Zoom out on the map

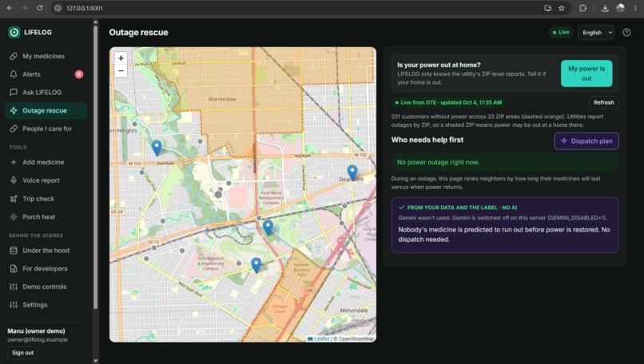coord(121,70)
